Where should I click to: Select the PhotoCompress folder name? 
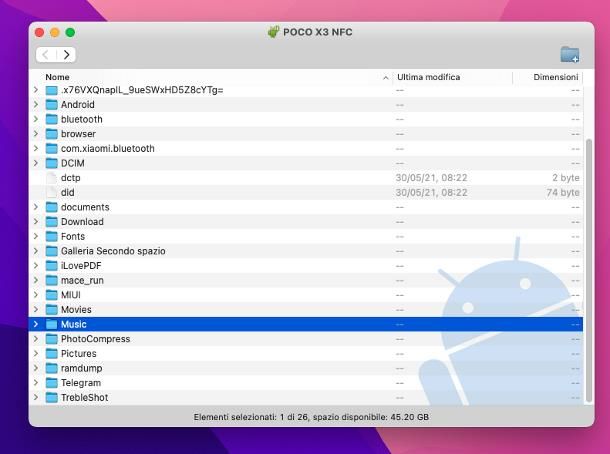pos(95,339)
